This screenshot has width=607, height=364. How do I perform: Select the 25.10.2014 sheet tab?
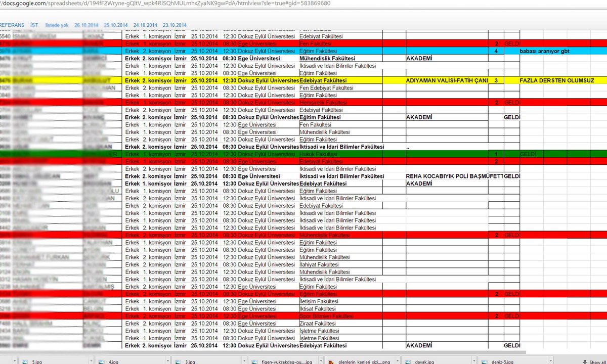pos(117,25)
